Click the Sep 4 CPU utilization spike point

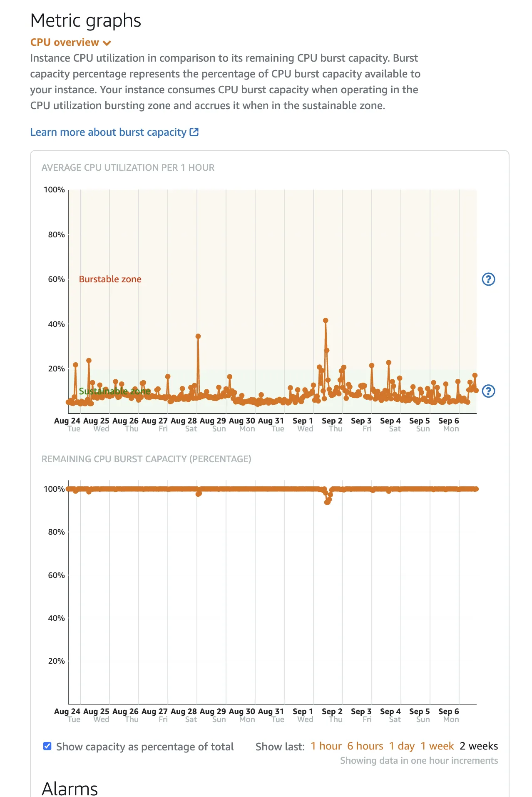[x=388, y=363]
